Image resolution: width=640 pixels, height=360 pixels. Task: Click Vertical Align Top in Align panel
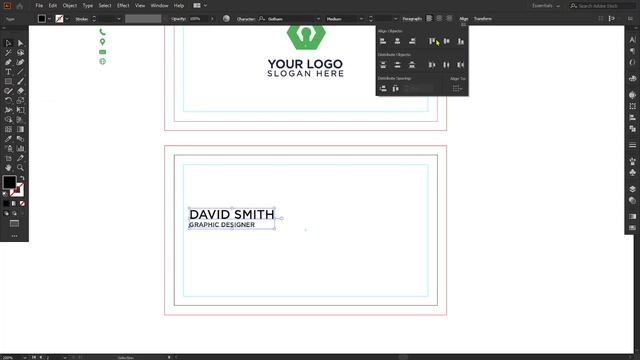coord(432,41)
